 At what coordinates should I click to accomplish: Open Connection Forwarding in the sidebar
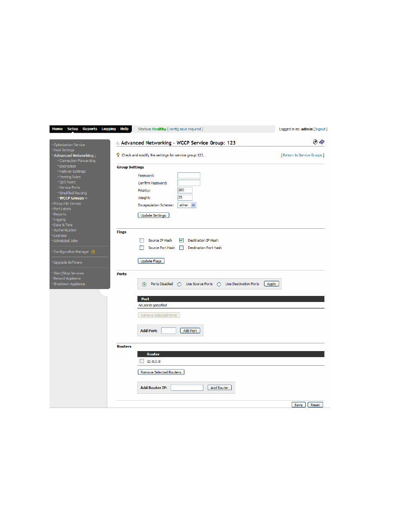pos(78,161)
